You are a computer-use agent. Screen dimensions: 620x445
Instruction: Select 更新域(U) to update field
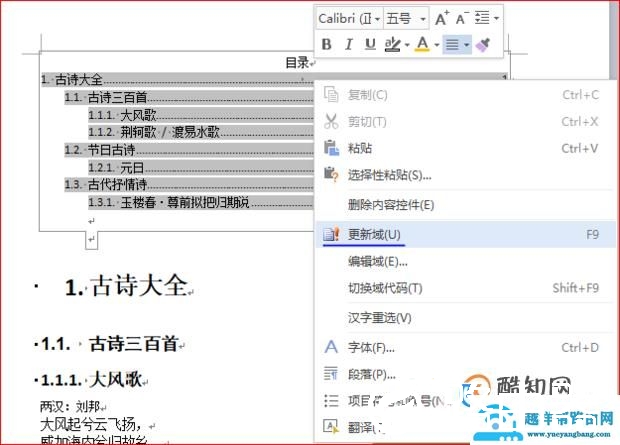(x=465, y=235)
